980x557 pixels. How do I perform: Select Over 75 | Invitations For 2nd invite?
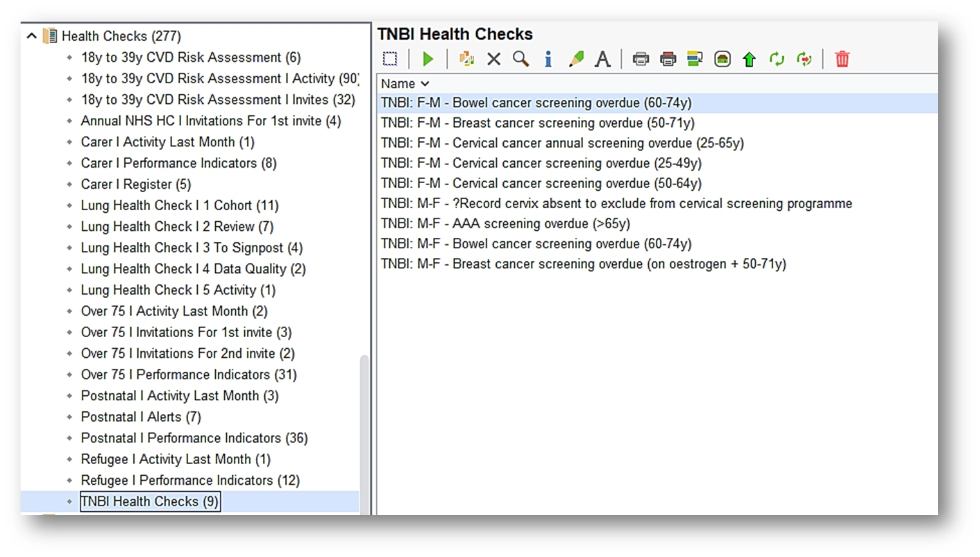[187, 354]
